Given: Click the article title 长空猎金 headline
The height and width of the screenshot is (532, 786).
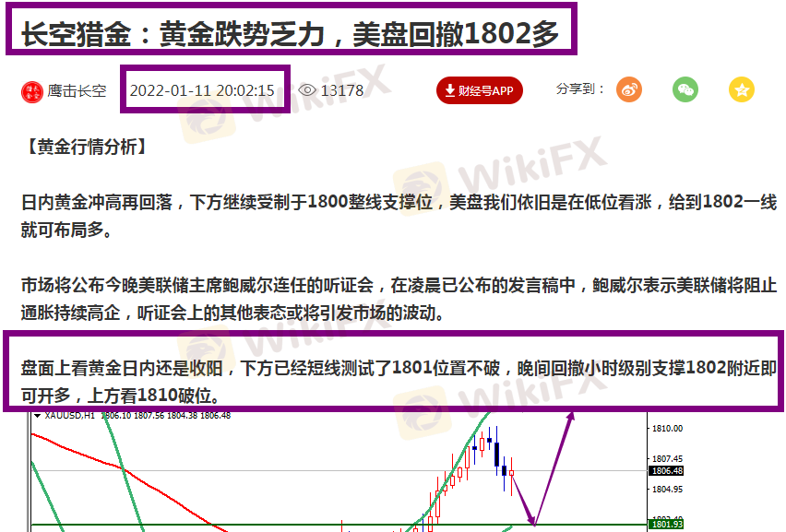Looking at the screenshot, I should [x=290, y=33].
